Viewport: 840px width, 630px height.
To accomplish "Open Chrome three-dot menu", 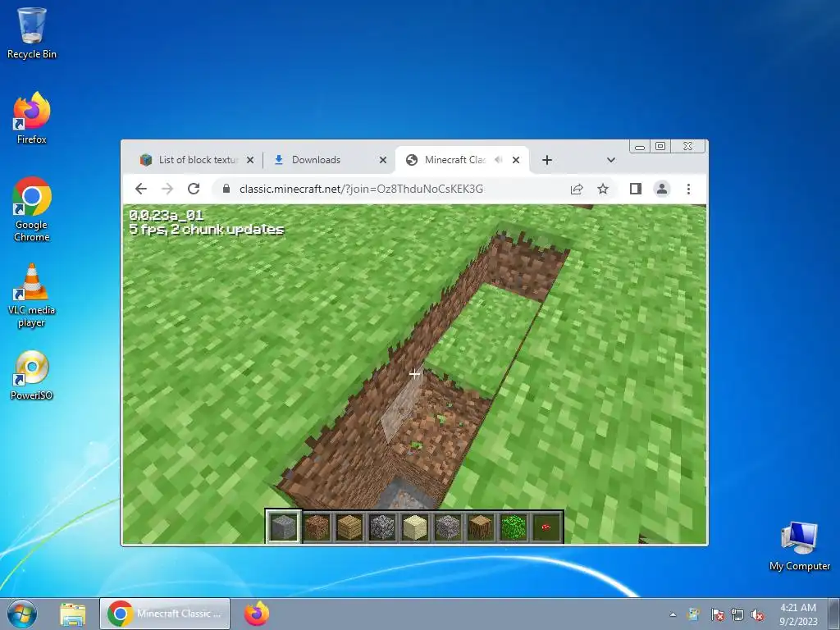I will coord(688,189).
